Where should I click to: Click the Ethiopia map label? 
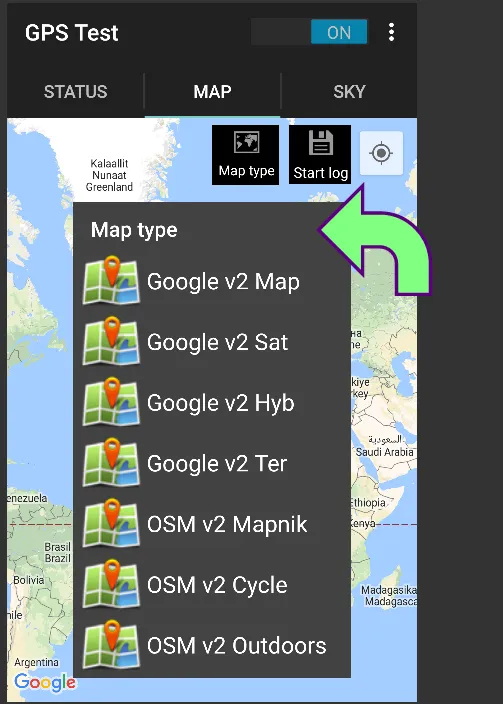coord(368,503)
